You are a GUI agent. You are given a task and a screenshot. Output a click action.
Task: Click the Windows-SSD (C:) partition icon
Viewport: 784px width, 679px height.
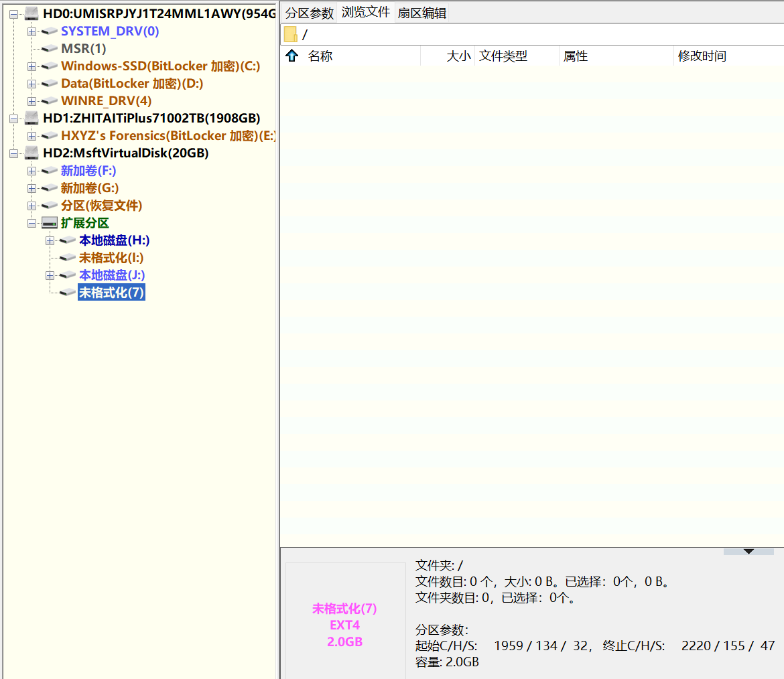point(50,66)
